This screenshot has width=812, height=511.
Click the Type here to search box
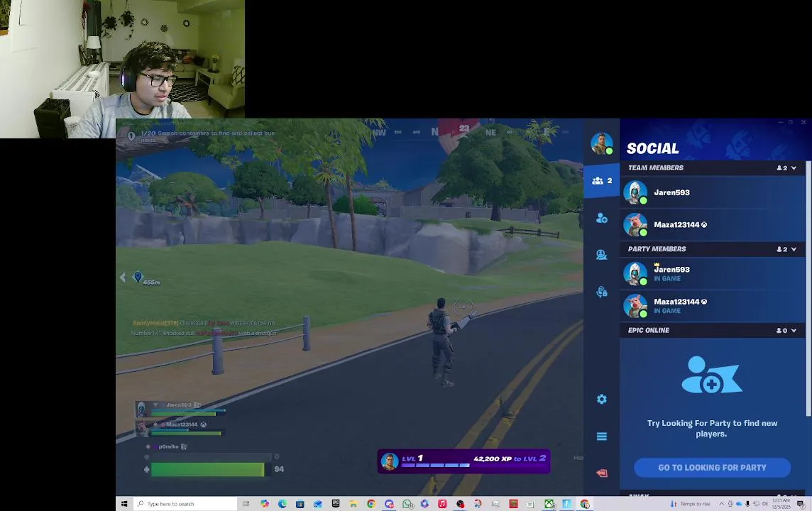185,504
